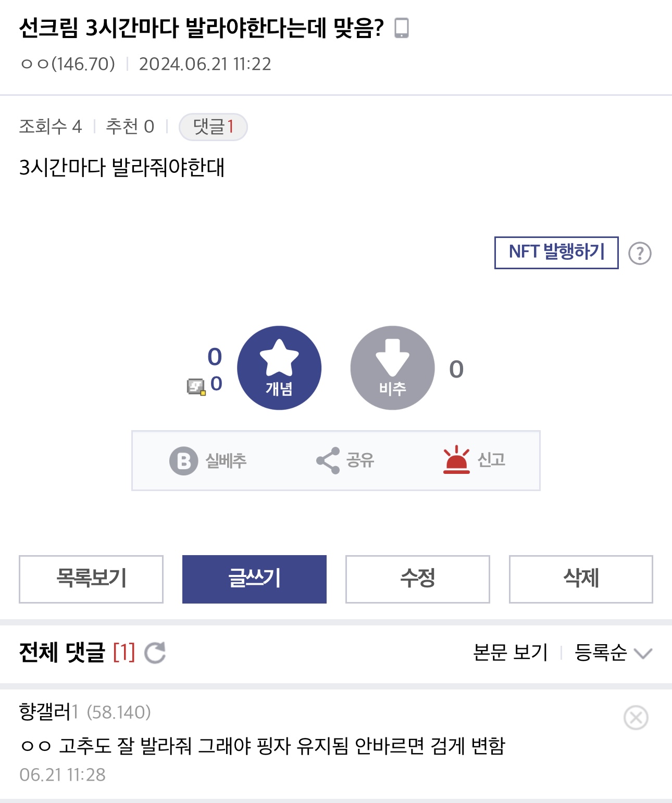Image resolution: width=672 pixels, height=803 pixels.
Task: Click the 본문 보기 link
Action: point(510,653)
